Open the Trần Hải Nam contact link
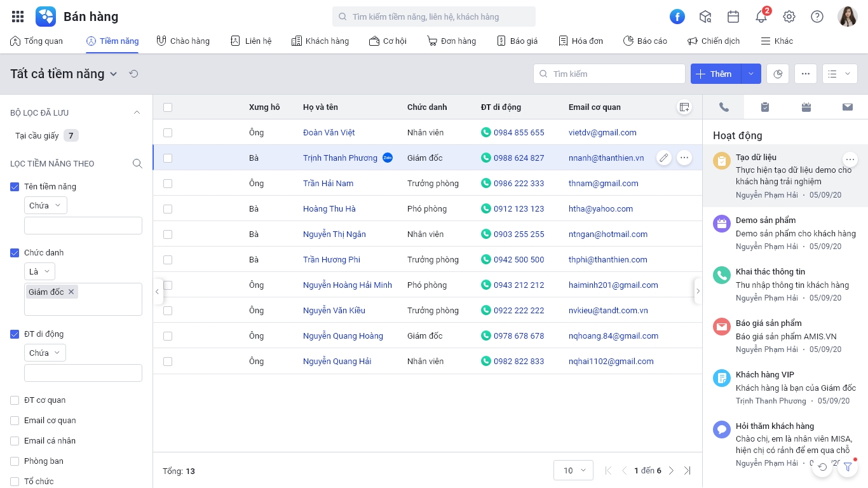 pyautogui.click(x=328, y=184)
